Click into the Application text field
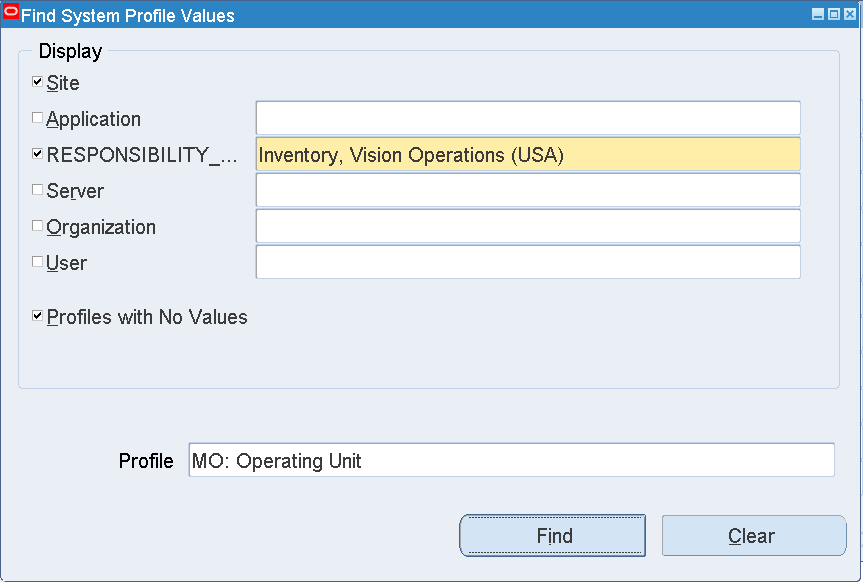The width and height of the screenshot is (863, 582). [x=528, y=118]
